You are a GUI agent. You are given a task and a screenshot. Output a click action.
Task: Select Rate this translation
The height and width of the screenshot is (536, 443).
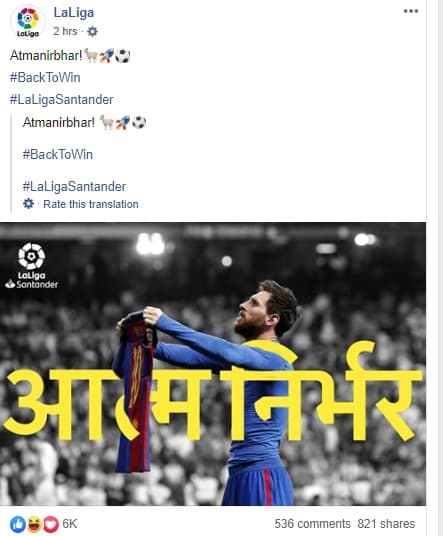point(91,204)
